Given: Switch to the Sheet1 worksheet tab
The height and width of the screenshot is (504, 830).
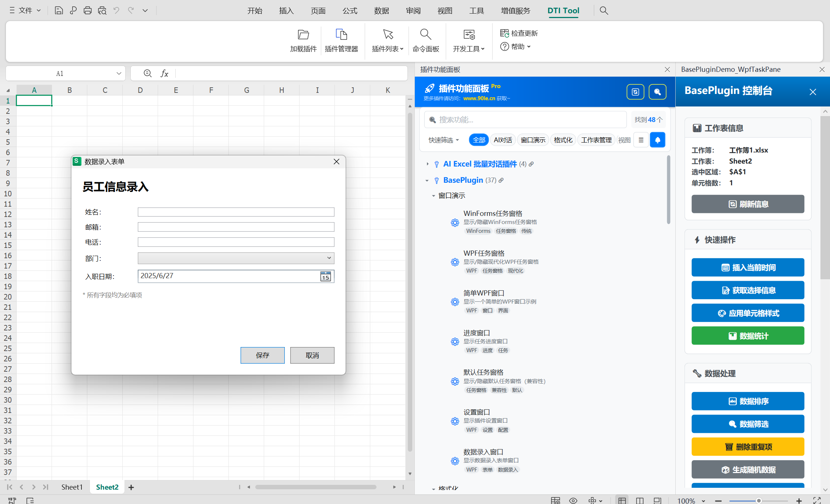Looking at the screenshot, I should point(72,487).
